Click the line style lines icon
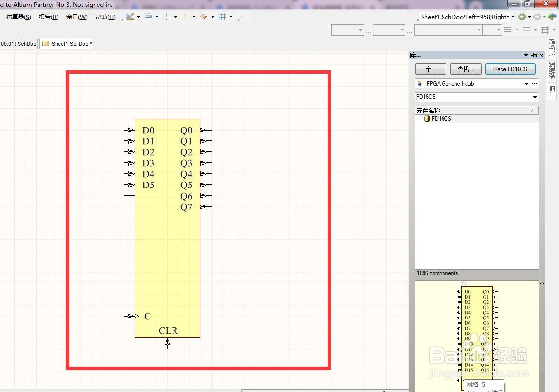The image size is (559, 392). [508, 30]
